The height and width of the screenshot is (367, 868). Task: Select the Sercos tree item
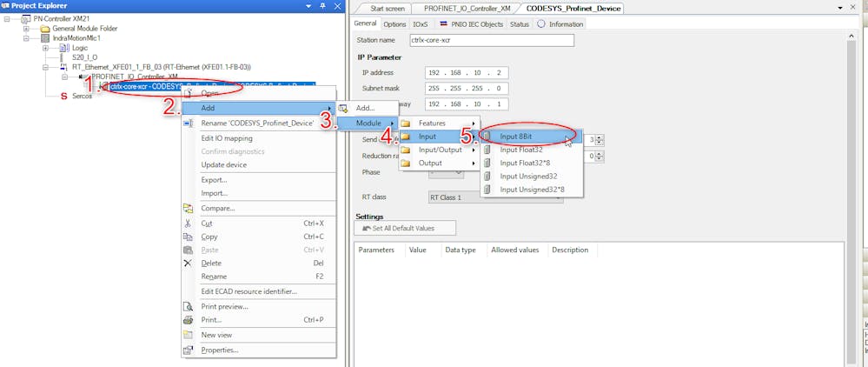coord(82,96)
